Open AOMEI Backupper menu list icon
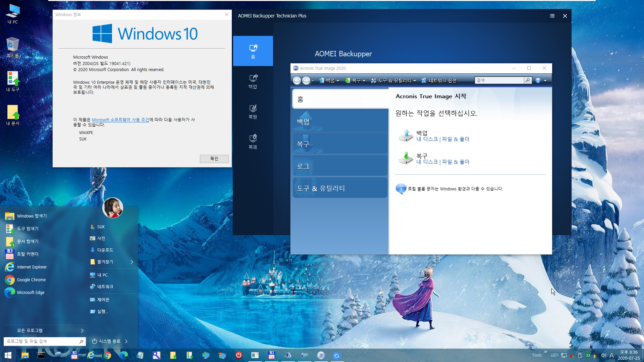This screenshot has width=644, height=362. [552, 16]
